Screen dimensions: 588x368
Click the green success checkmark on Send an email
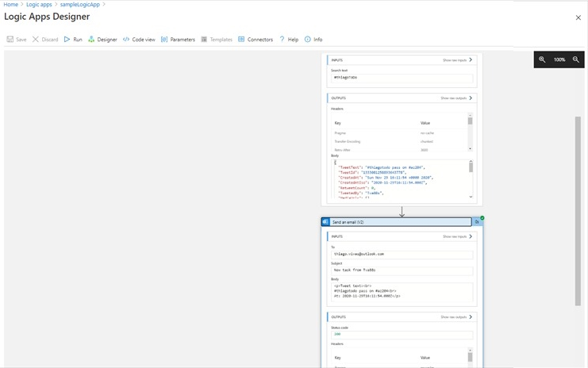coord(482,218)
